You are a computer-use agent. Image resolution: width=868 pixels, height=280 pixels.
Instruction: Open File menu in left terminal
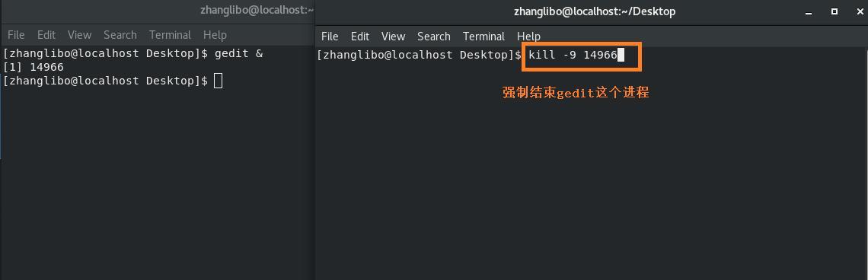tap(16, 35)
